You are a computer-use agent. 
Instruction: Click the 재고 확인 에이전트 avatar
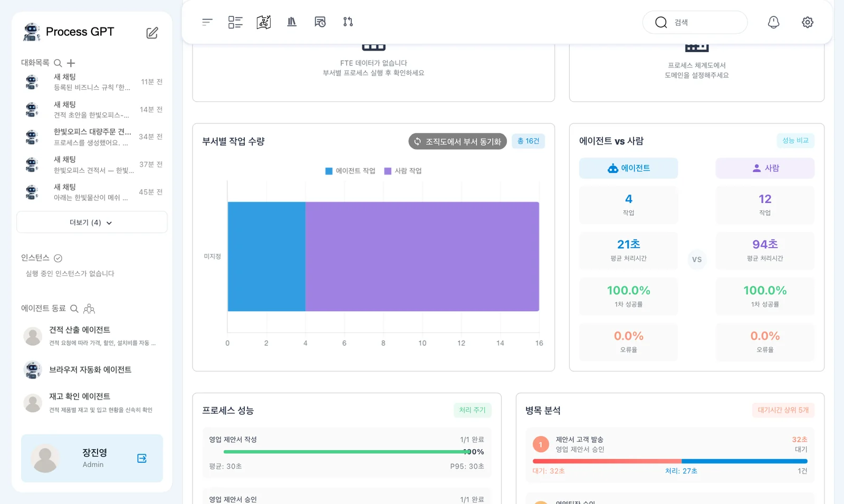(33, 403)
